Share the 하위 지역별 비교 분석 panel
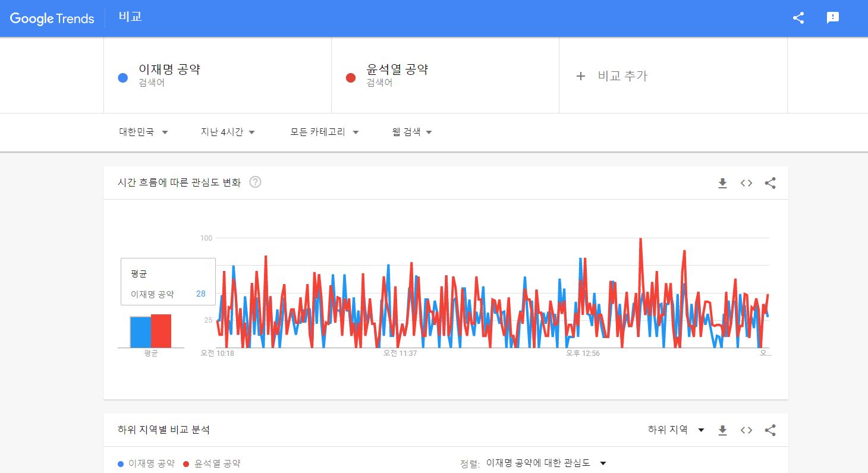 click(770, 430)
